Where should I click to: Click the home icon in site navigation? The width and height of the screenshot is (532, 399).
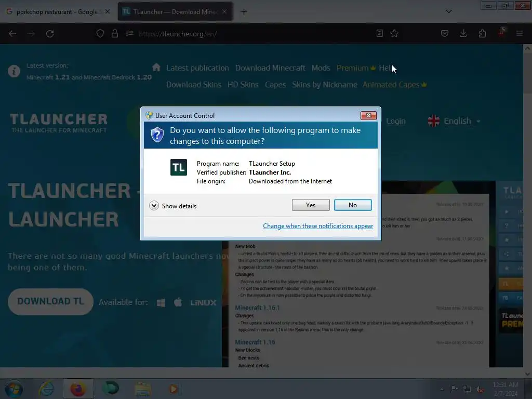coord(156,67)
